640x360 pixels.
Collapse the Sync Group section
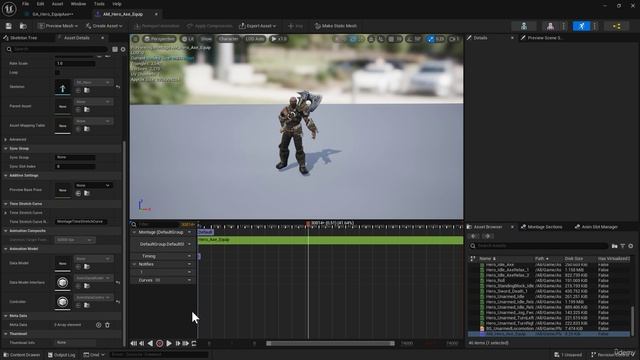point(6,149)
